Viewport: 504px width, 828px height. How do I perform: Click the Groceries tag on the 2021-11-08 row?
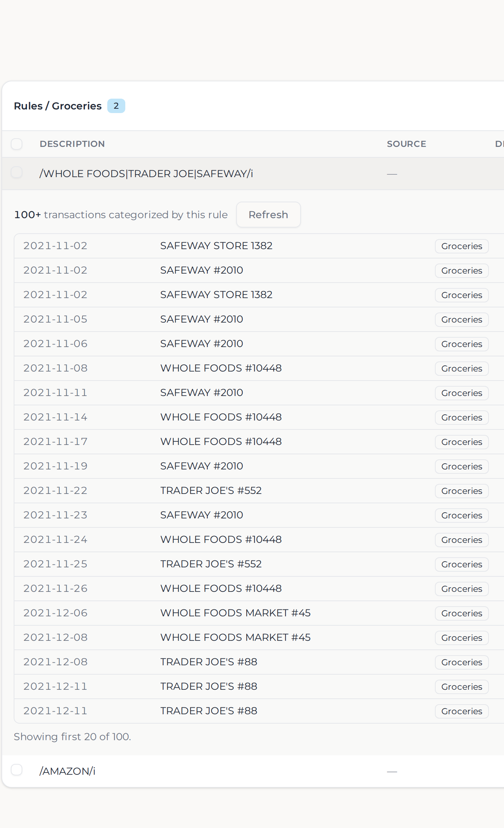point(462,368)
